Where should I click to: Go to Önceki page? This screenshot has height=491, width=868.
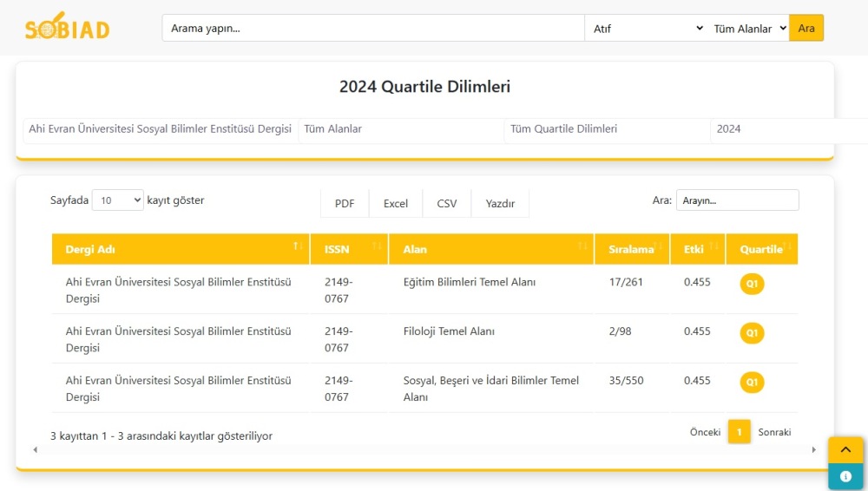[705, 432]
